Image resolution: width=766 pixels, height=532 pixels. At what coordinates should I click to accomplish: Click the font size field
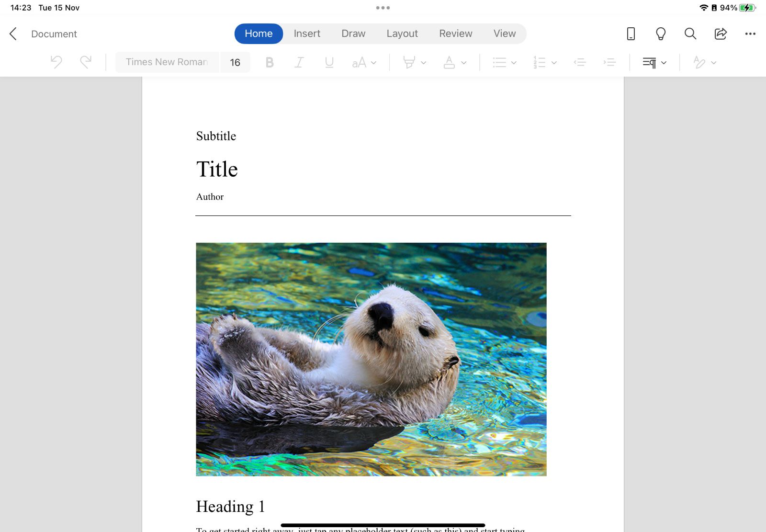pos(235,62)
